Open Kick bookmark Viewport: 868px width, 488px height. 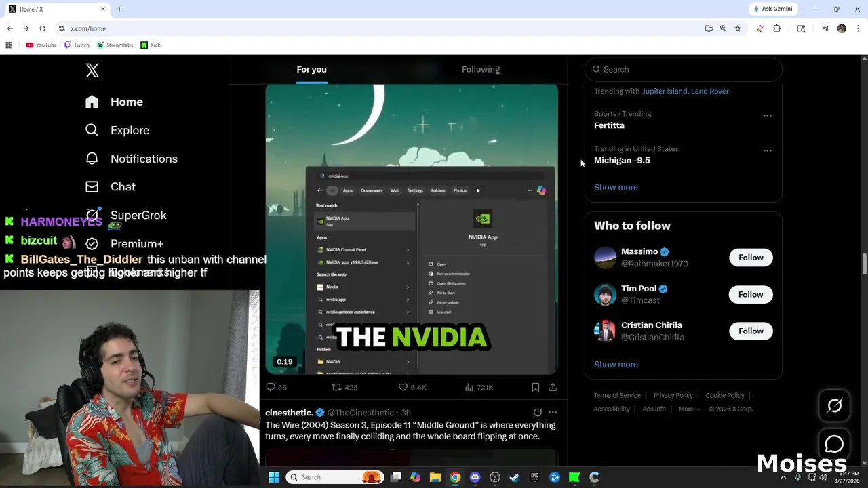pyautogui.click(x=151, y=45)
